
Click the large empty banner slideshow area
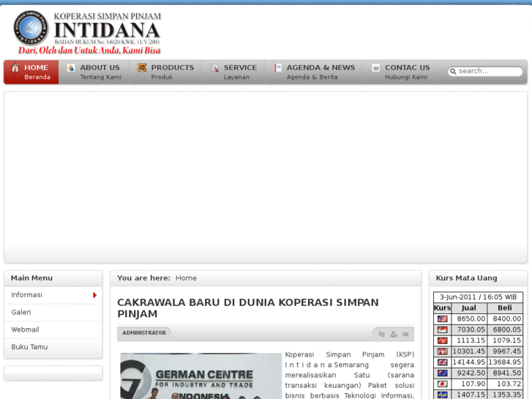click(266, 177)
